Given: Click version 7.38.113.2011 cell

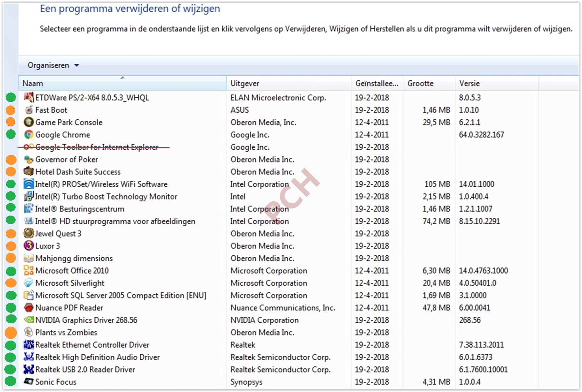Looking at the screenshot, I should coord(481,345).
